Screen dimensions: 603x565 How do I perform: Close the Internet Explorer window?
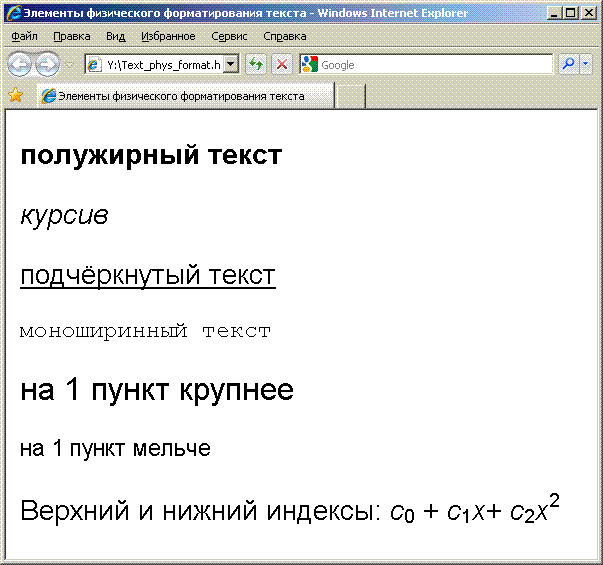pyautogui.click(x=588, y=13)
